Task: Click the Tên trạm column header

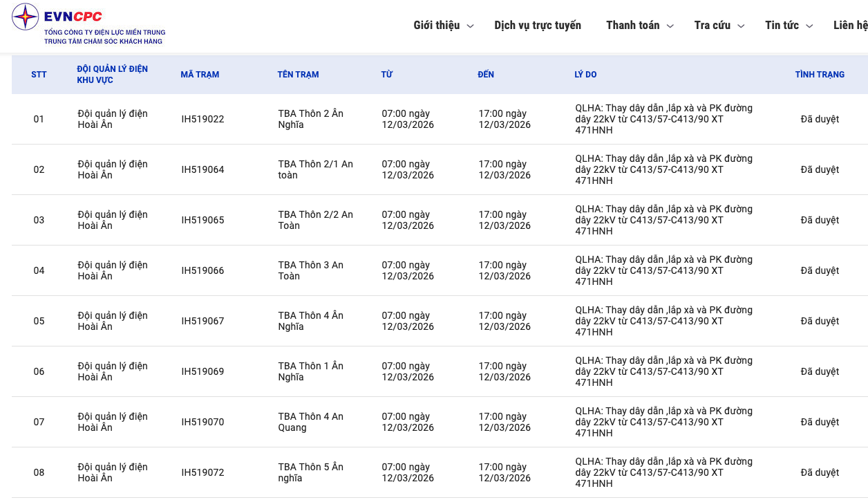Action: click(298, 75)
